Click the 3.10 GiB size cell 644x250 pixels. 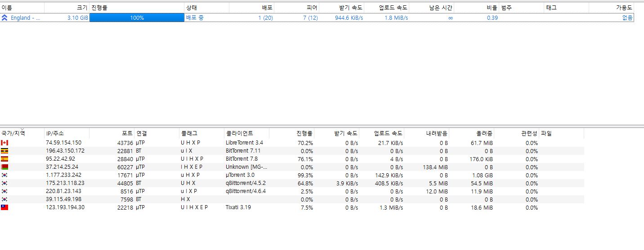coord(77,18)
